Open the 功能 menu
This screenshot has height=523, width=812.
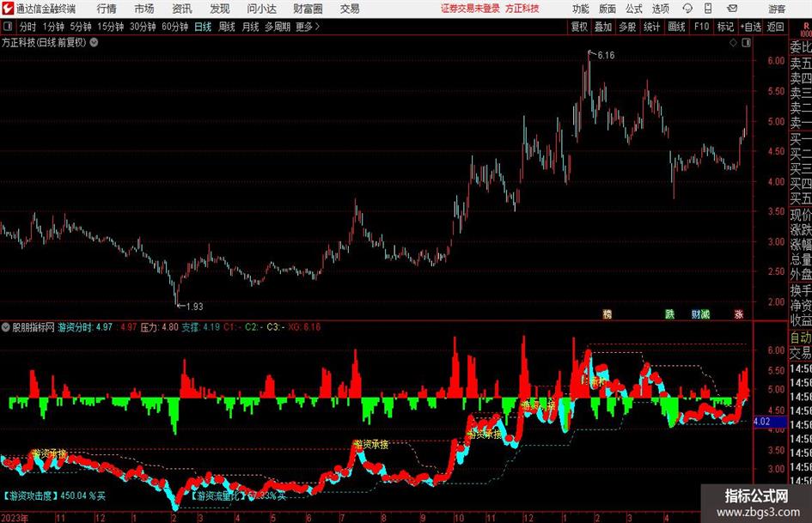click(x=581, y=9)
